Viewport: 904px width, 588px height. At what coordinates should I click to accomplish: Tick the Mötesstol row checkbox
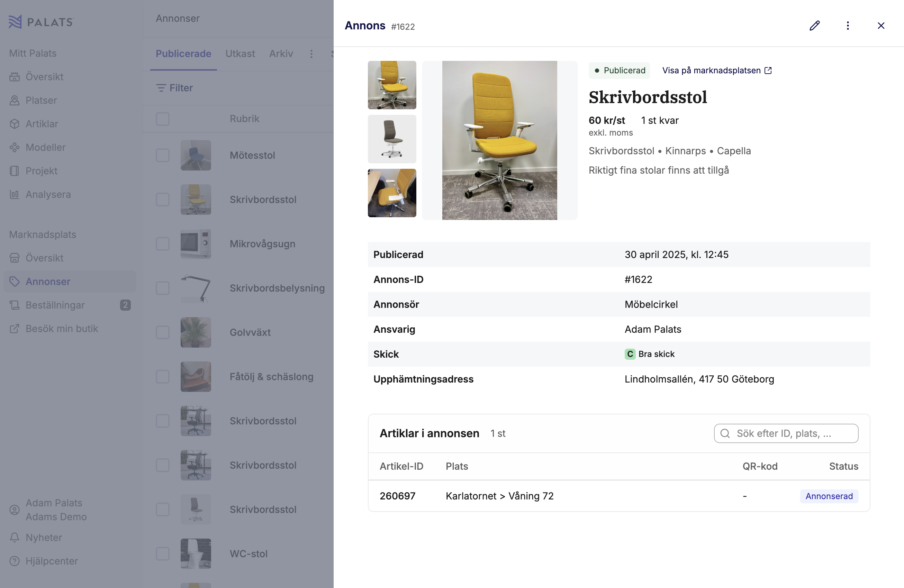163,155
